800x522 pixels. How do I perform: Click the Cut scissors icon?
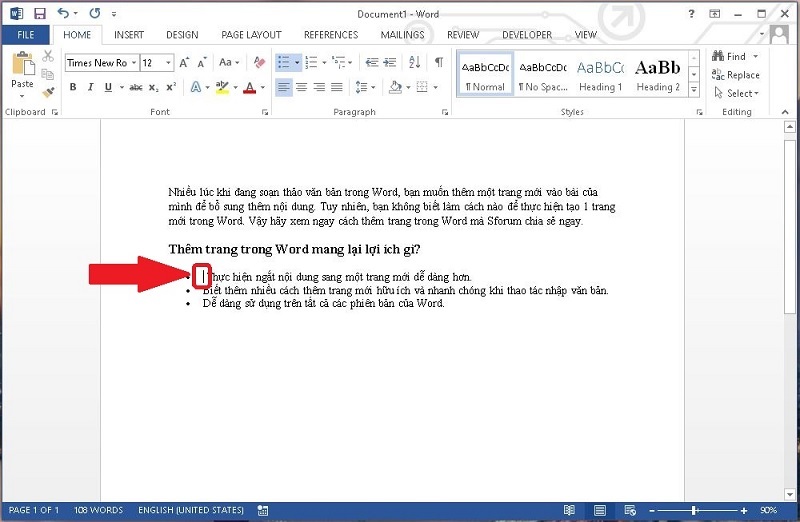(x=48, y=56)
